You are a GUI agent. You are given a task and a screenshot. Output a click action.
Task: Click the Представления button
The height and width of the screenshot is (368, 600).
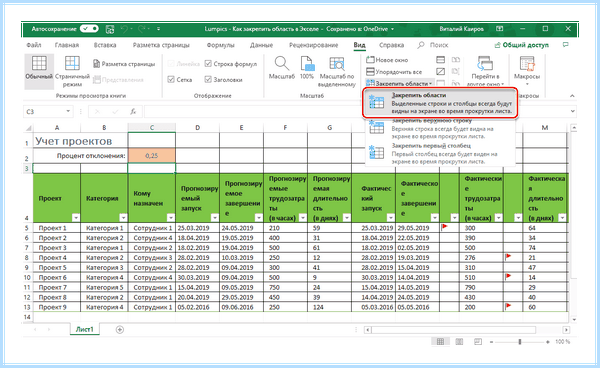click(x=119, y=80)
